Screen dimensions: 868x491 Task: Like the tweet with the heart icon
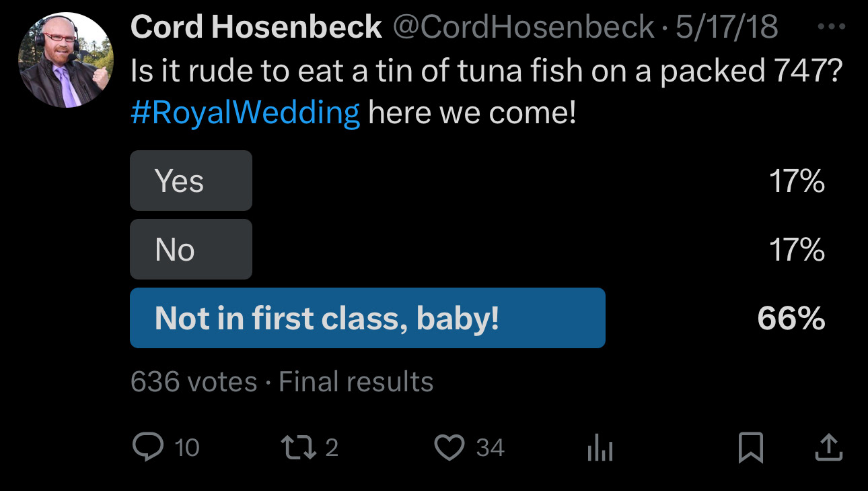(450, 448)
